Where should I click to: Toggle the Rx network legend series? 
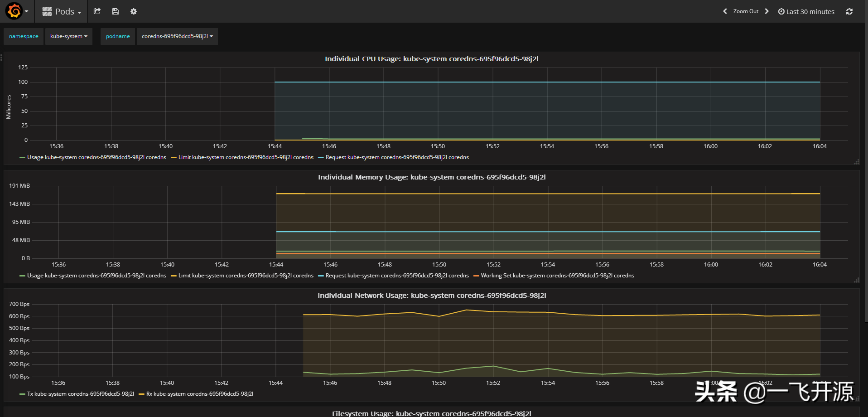click(200, 394)
